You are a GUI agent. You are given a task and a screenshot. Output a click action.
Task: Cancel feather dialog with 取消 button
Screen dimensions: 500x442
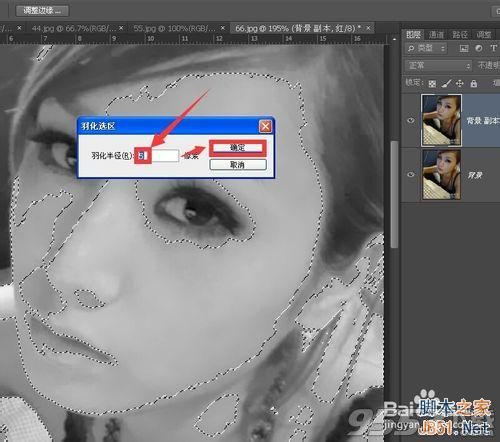(x=238, y=165)
